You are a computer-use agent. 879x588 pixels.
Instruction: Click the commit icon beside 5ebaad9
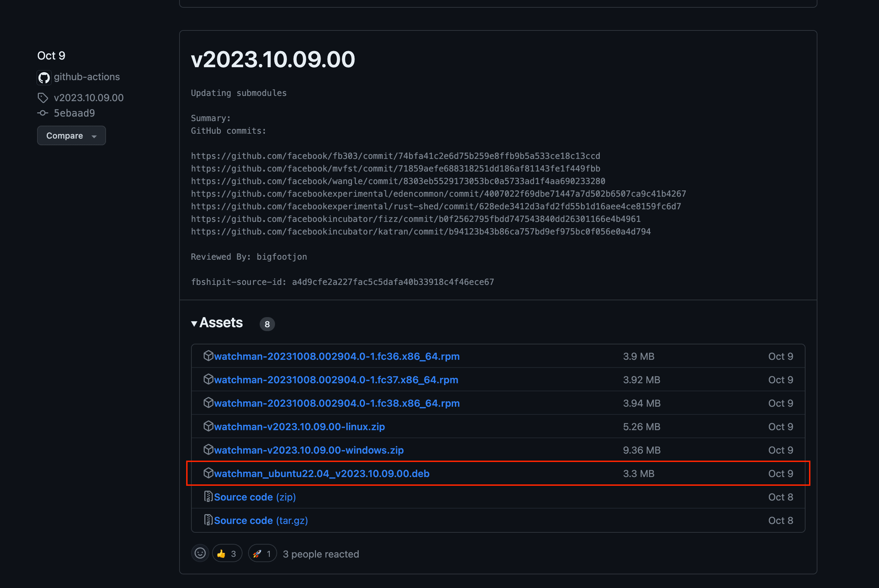pyautogui.click(x=43, y=113)
